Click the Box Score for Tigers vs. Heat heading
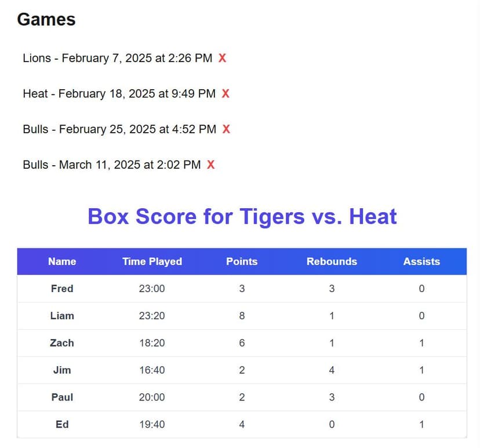The width and height of the screenshot is (480, 448). [x=242, y=217]
